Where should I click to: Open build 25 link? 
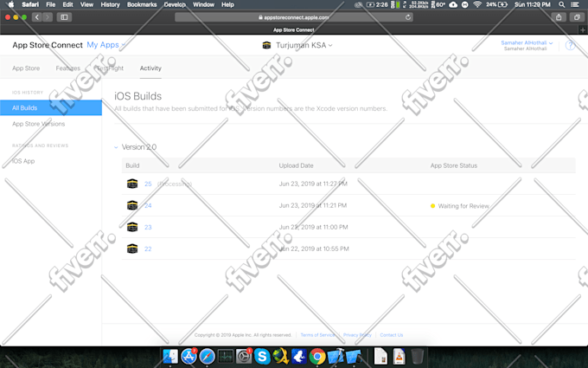click(x=148, y=184)
